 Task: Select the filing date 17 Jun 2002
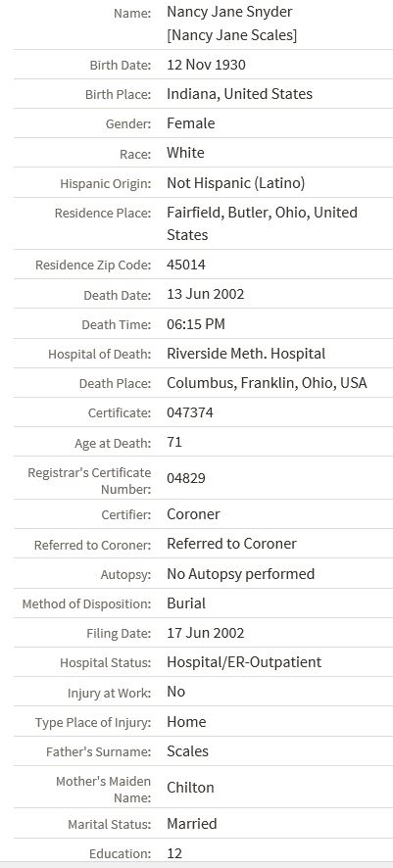[x=206, y=633]
